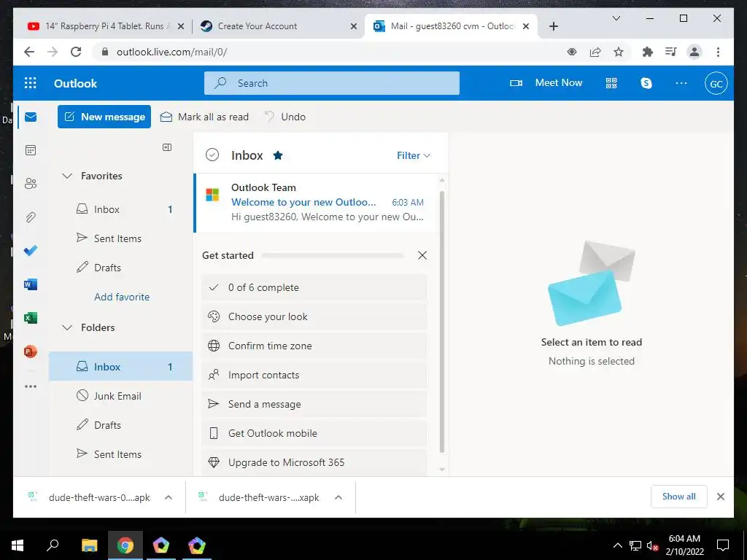The image size is (747, 560).
Task: Click the New message button
Action: [104, 117]
